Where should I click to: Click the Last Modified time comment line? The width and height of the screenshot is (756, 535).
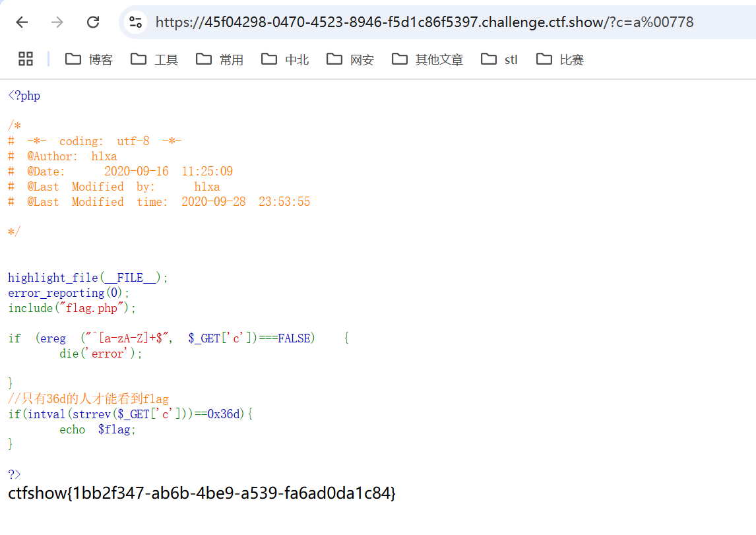159,201
